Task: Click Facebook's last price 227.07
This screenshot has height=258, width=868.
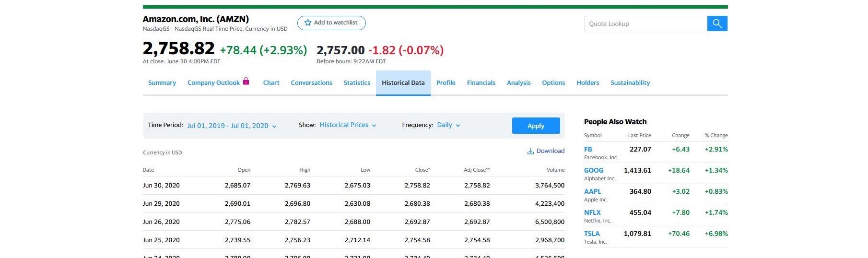Action: tap(640, 149)
